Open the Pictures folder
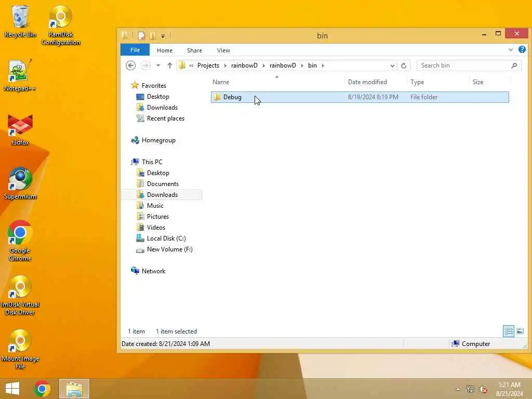 tap(158, 217)
